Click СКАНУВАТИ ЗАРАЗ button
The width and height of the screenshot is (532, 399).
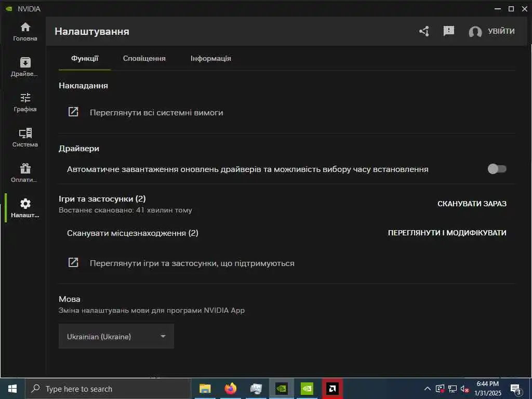click(472, 204)
